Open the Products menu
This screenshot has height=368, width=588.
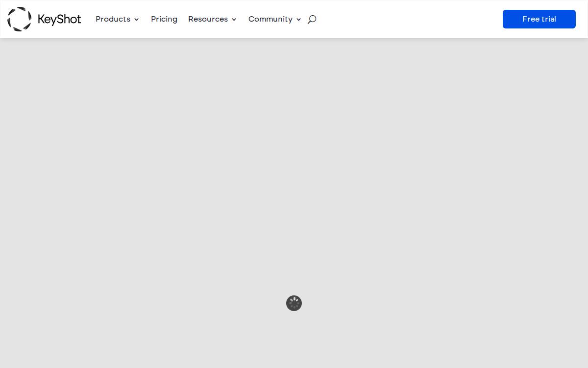113,19
